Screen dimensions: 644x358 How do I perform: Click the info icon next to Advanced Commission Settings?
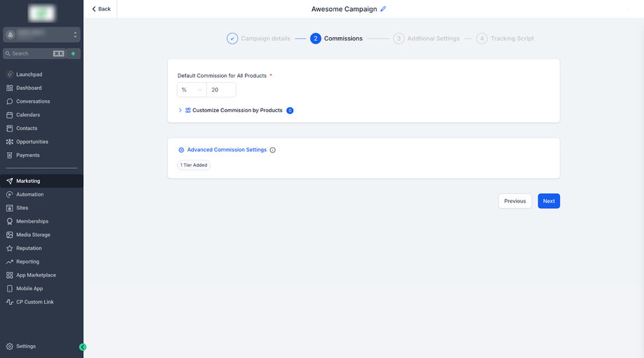(273, 150)
